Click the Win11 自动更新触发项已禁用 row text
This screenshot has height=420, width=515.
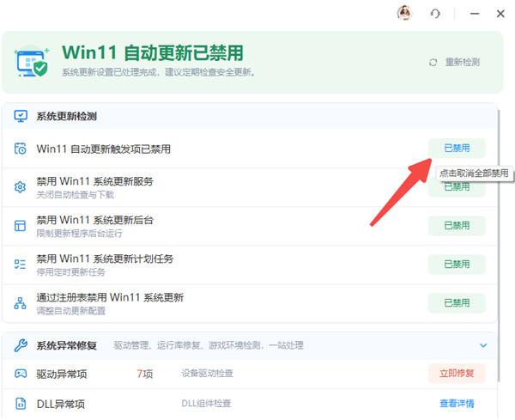tap(104, 149)
